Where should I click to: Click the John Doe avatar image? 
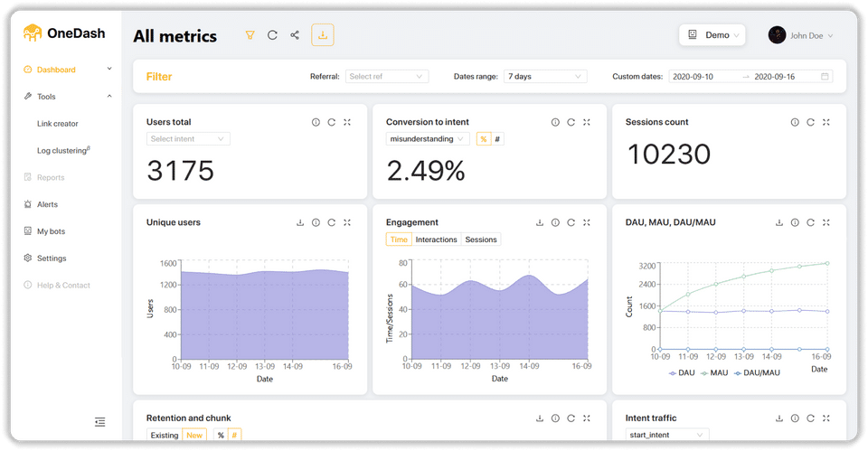(x=777, y=35)
